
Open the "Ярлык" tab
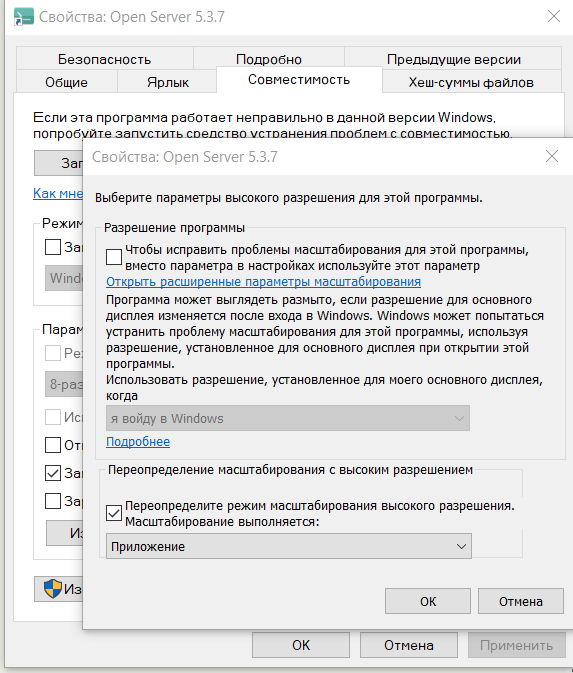point(167,82)
